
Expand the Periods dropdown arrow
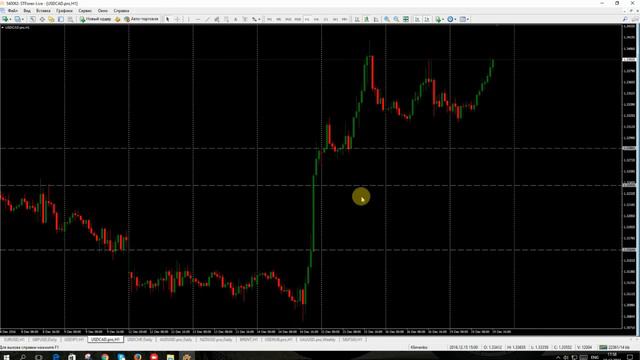[x=456, y=19]
